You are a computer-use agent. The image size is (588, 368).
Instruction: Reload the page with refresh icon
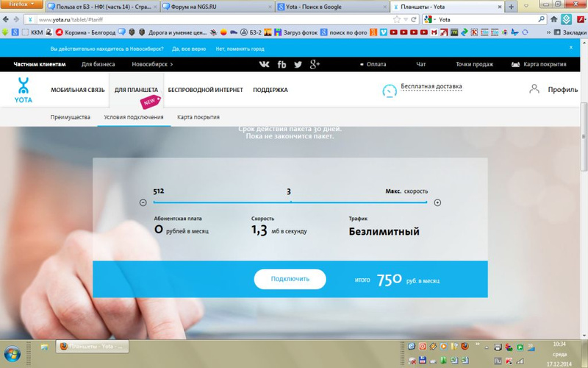[414, 20]
